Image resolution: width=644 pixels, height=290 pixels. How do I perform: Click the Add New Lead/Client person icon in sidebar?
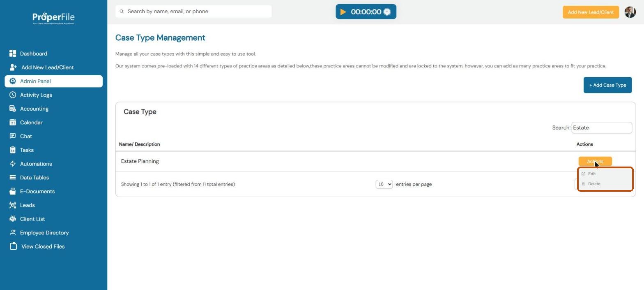(13, 67)
